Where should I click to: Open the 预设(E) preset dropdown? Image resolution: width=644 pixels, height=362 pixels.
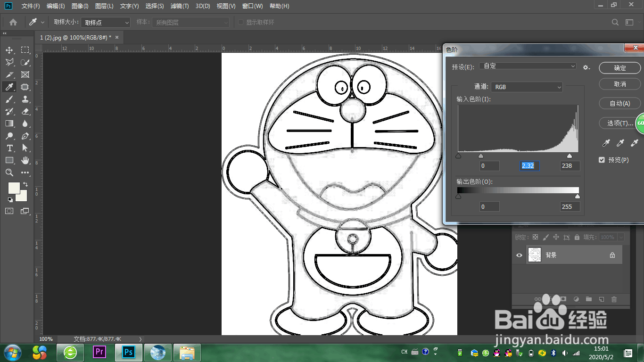528,66
